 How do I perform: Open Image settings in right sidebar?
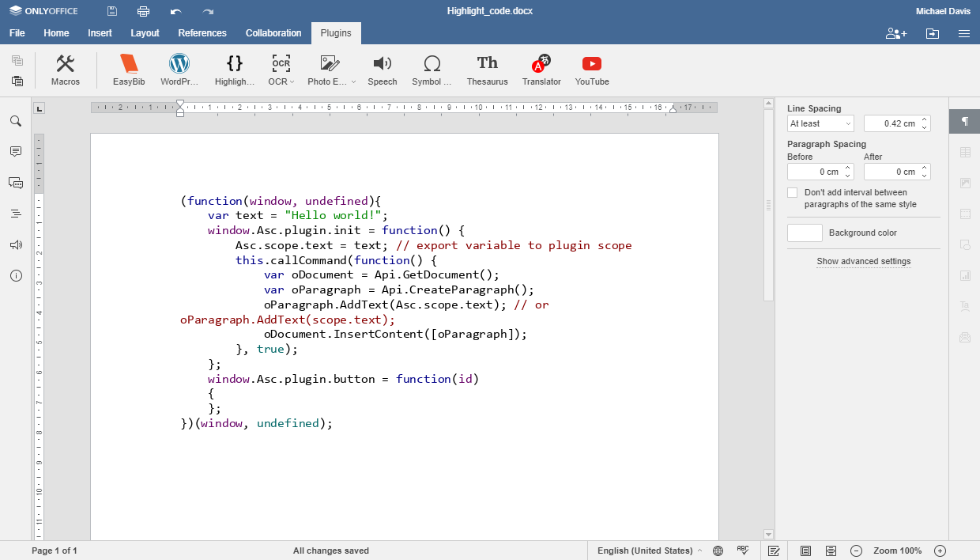965,183
